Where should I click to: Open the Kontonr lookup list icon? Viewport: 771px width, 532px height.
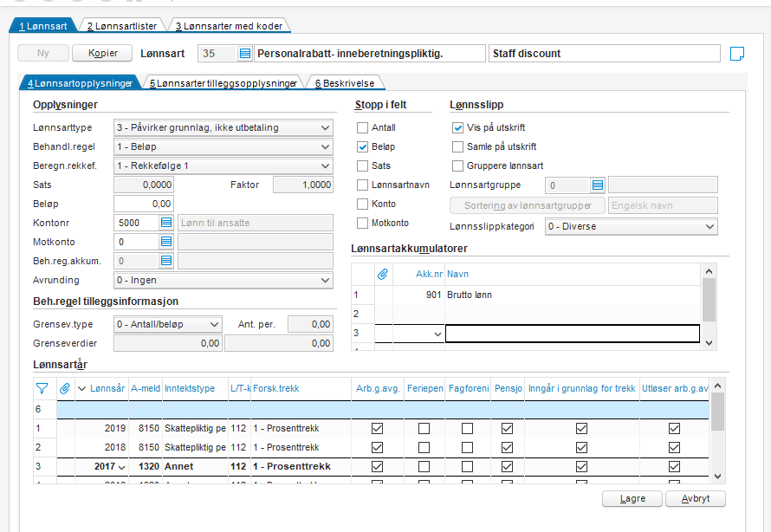tap(166, 223)
